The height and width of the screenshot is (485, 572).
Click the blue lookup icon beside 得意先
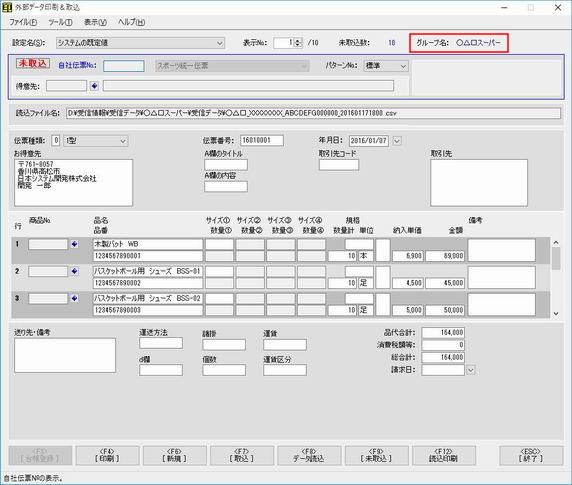[x=94, y=86]
